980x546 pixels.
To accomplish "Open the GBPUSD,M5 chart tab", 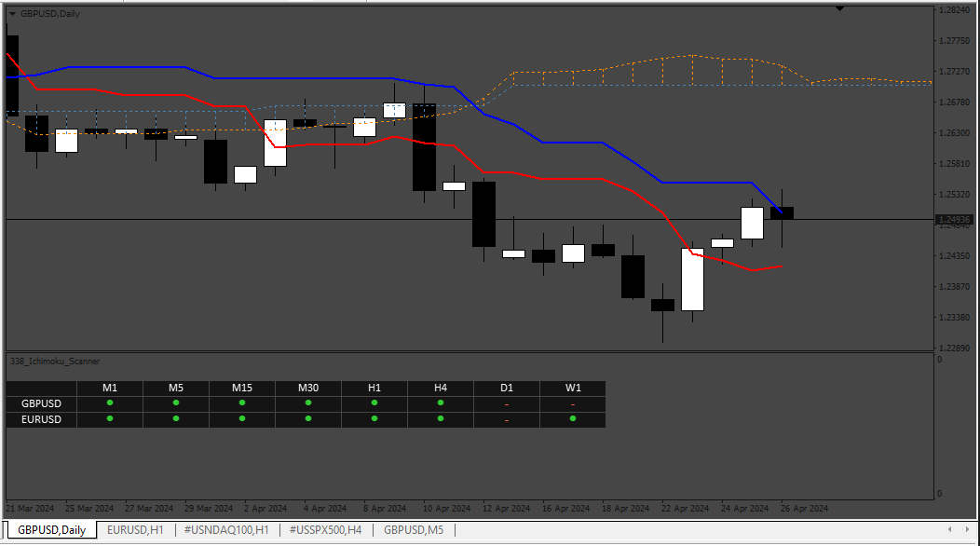I will pos(414,530).
